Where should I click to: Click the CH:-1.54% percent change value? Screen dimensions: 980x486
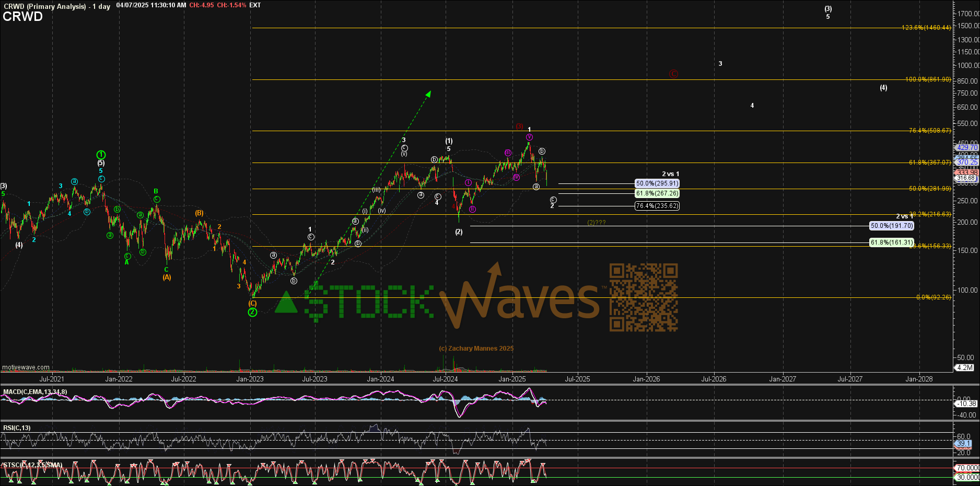coord(231,5)
